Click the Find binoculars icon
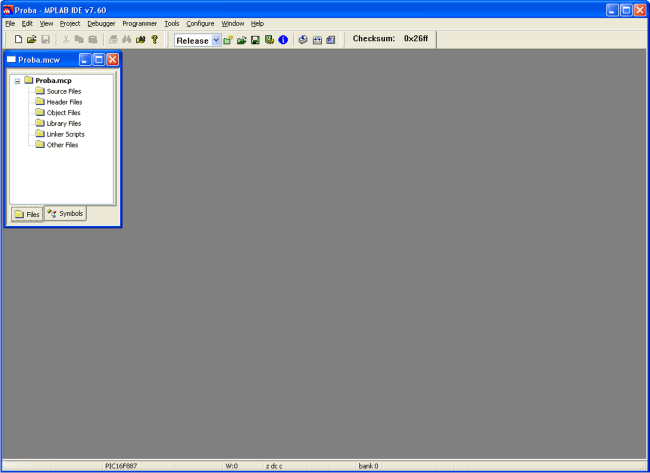The image size is (650, 473). 127,39
